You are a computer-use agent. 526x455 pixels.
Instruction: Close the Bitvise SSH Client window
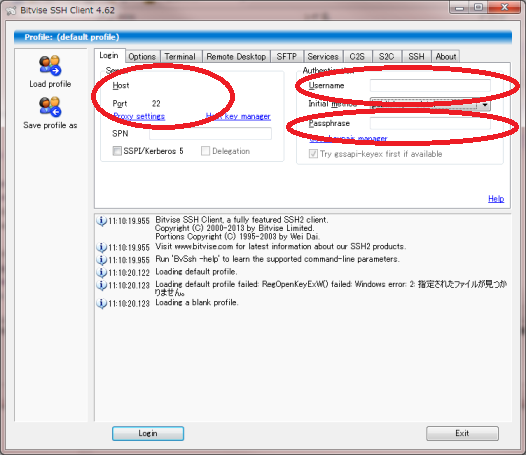505,7
